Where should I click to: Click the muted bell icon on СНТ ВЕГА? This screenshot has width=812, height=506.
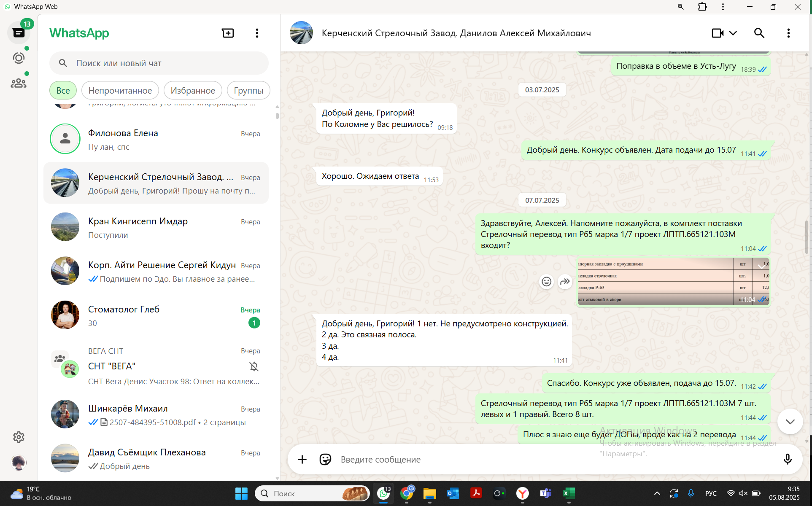point(254,366)
